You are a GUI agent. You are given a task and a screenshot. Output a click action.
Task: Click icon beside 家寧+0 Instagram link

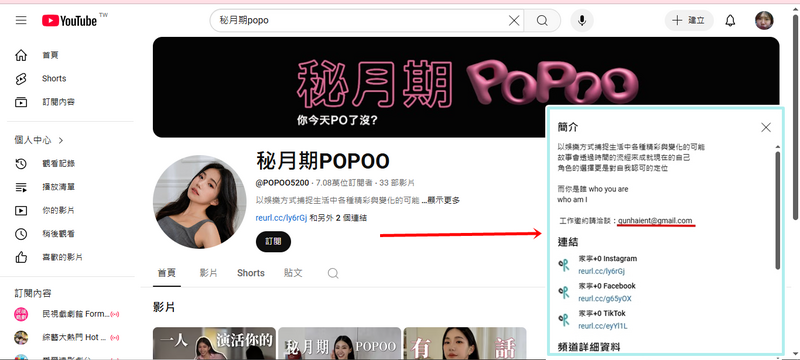coord(564,265)
